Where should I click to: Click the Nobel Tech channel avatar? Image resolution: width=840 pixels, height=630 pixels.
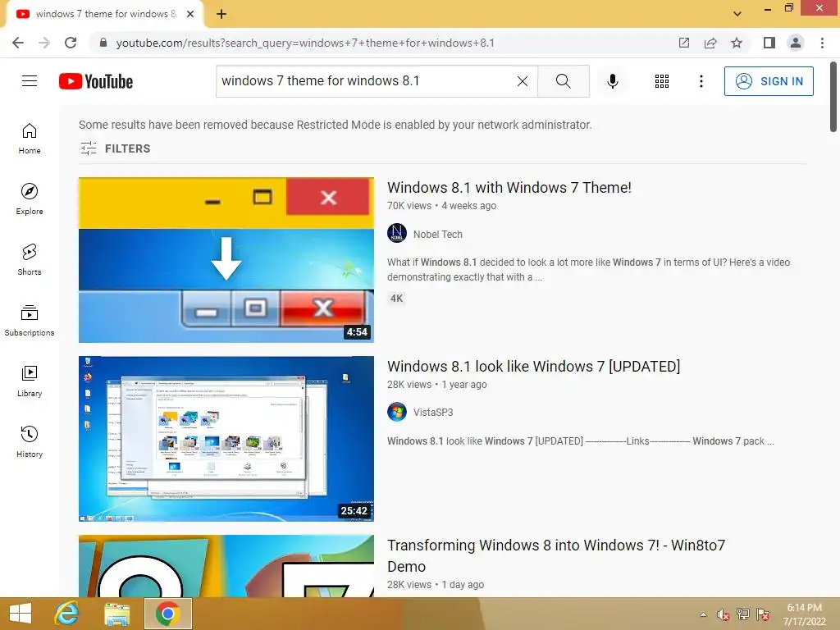click(397, 233)
